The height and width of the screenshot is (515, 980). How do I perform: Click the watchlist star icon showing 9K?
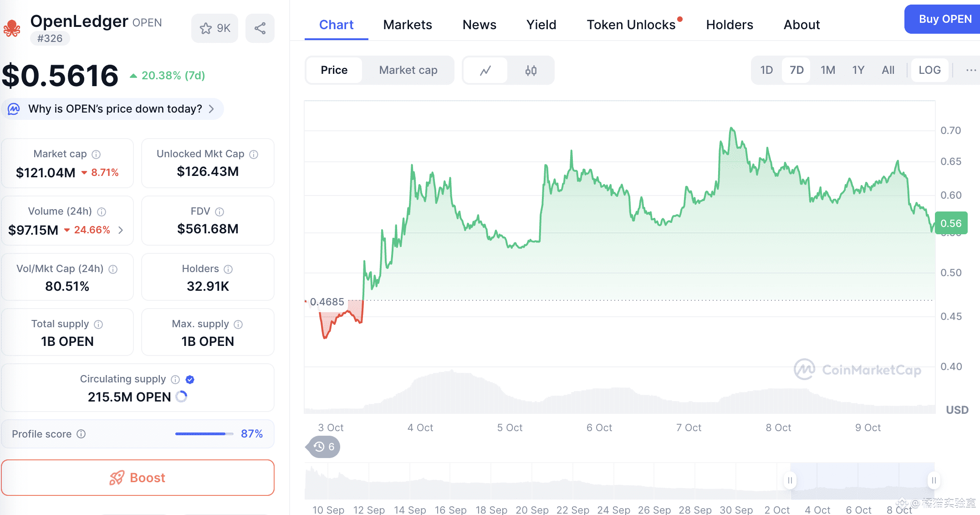[214, 28]
